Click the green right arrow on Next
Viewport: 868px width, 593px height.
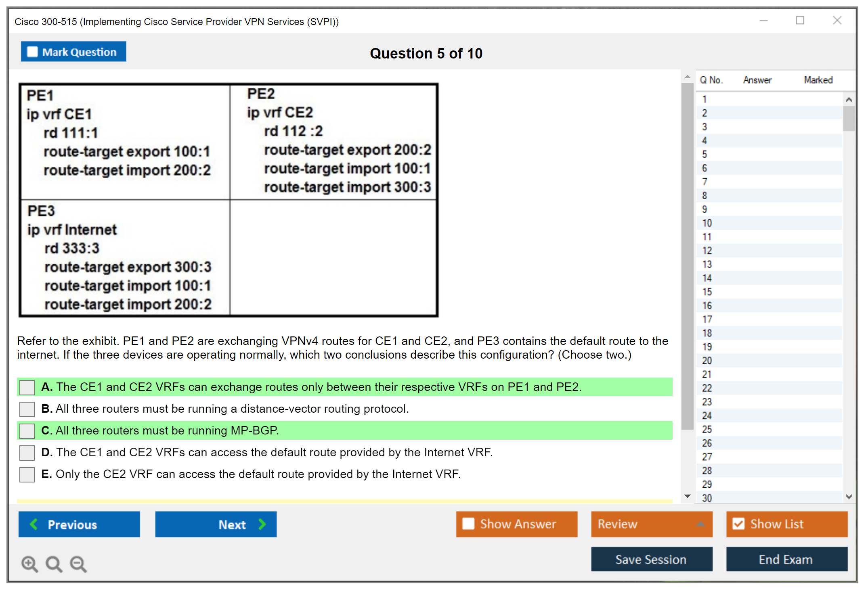click(x=262, y=524)
